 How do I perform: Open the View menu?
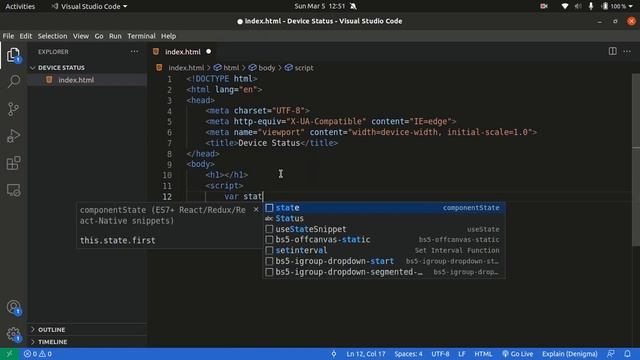81,36
